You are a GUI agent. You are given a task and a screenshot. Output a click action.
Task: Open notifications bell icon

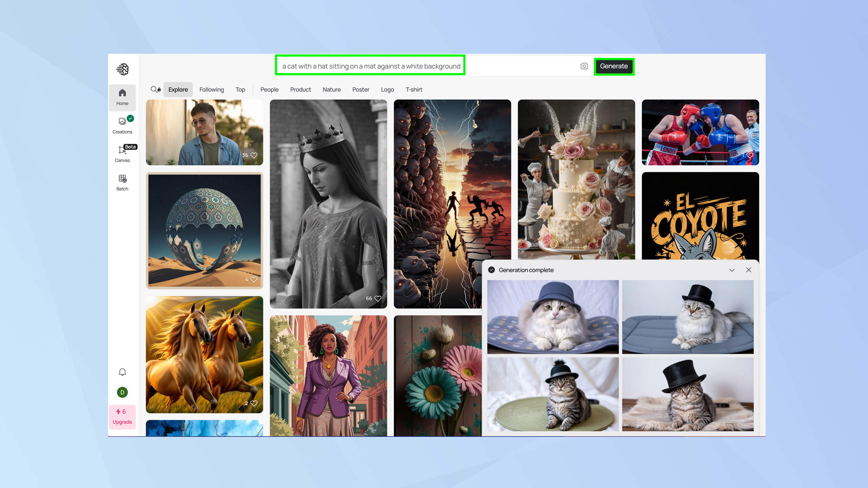122,372
